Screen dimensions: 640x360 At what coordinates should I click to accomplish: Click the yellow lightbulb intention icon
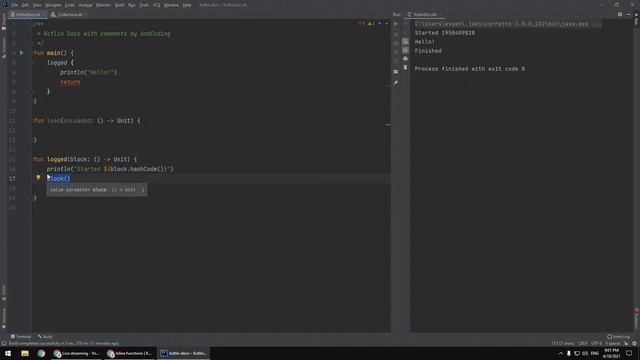tap(38, 178)
